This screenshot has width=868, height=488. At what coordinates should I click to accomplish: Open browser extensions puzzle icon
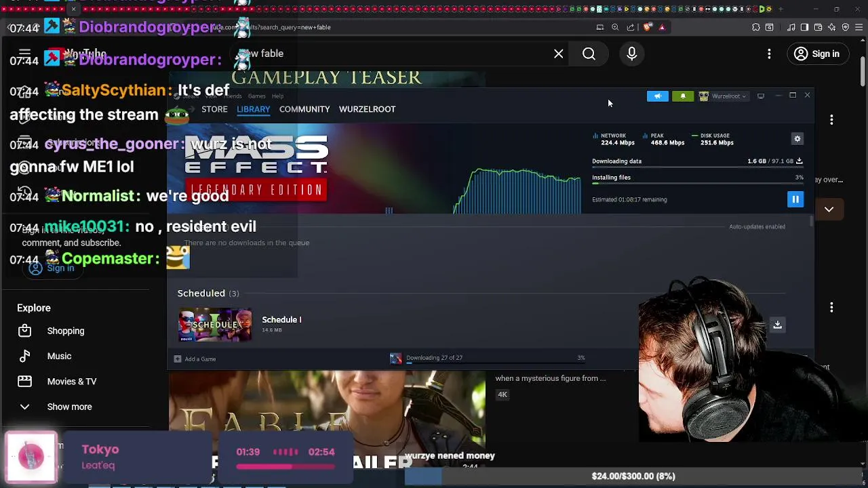click(755, 27)
